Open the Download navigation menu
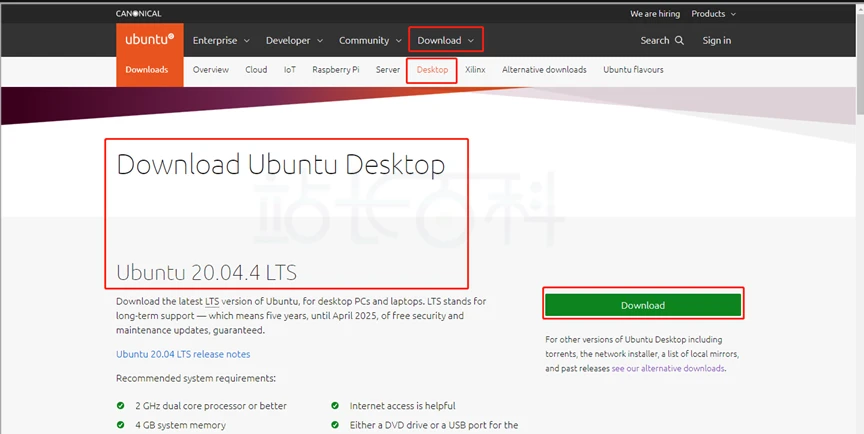Viewport: 864px width, 434px height. coord(445,40)
